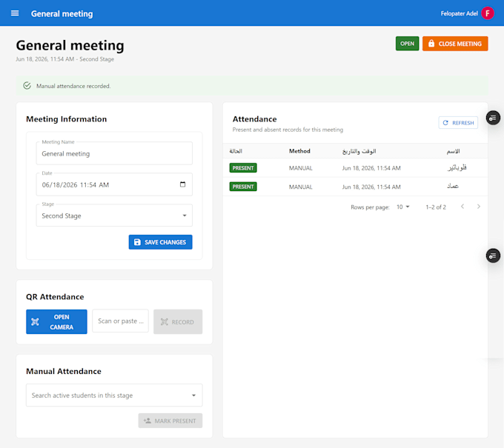The image size is (504, 448).
Task: Click the Date field showing 06/18/2026
Action: pyautogui.click(x=114, y=184)
